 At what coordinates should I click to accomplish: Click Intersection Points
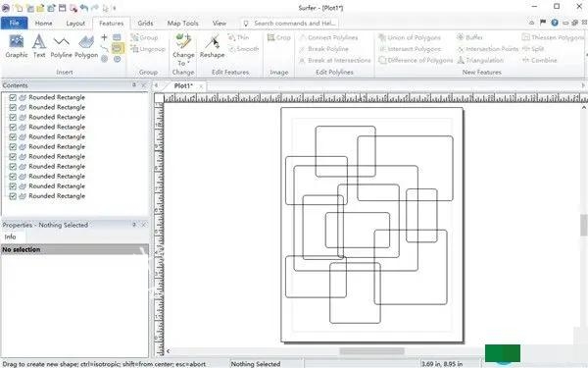click(487, 49)
